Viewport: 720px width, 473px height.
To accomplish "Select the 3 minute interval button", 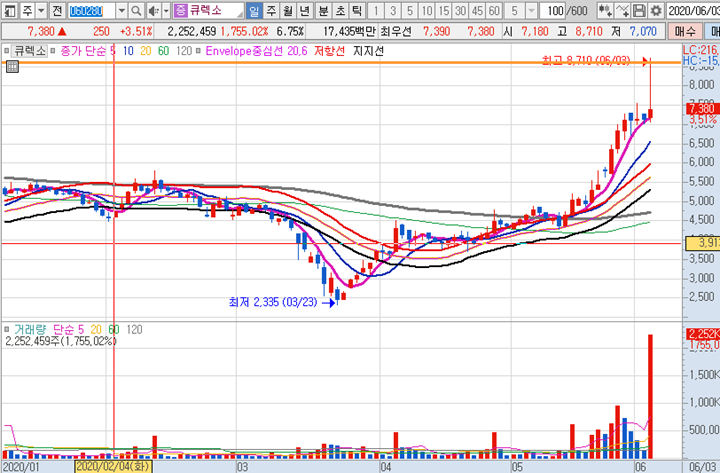I will 393,10.
